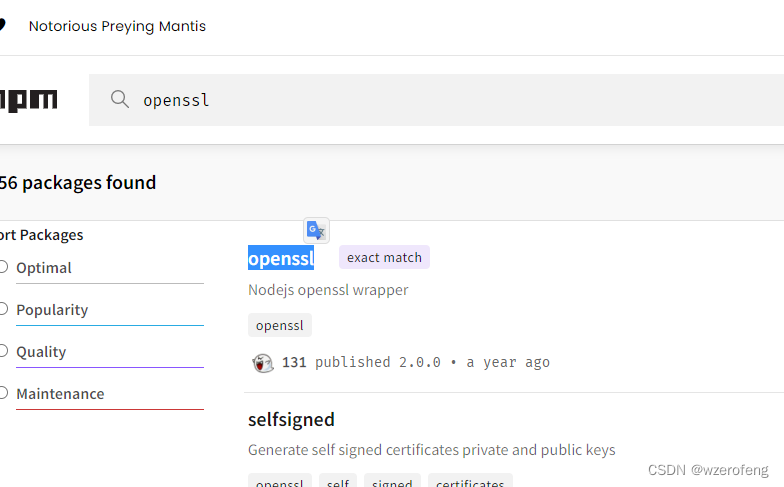
Task: Open the openssl package link
Action: click(281, 258)
